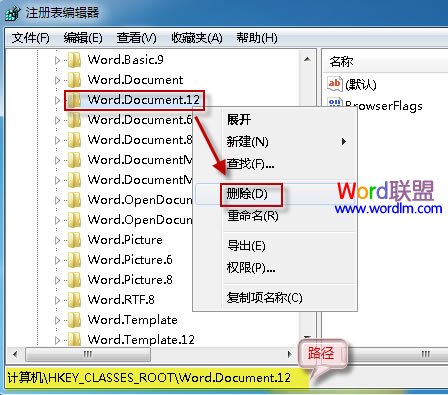Click the ab string icon of (默认)
448x395 pixels.
coord(334,83)
